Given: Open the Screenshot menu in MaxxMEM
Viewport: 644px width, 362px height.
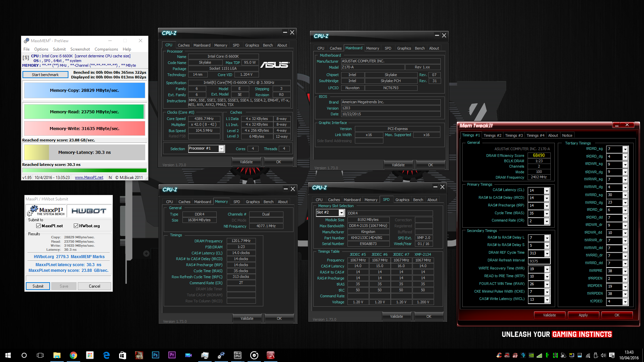Looking at the screenshot, I should (80, 49).
